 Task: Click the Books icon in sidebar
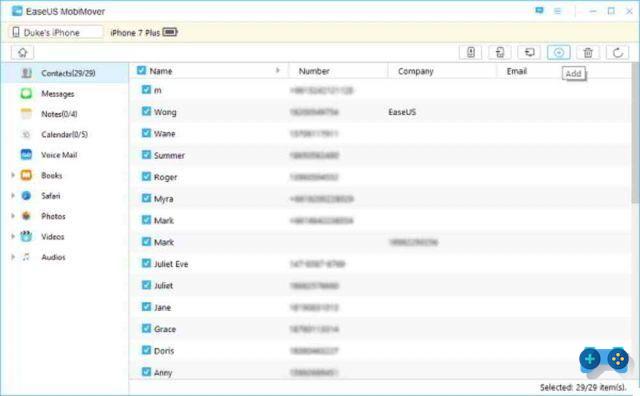point(26,175)
